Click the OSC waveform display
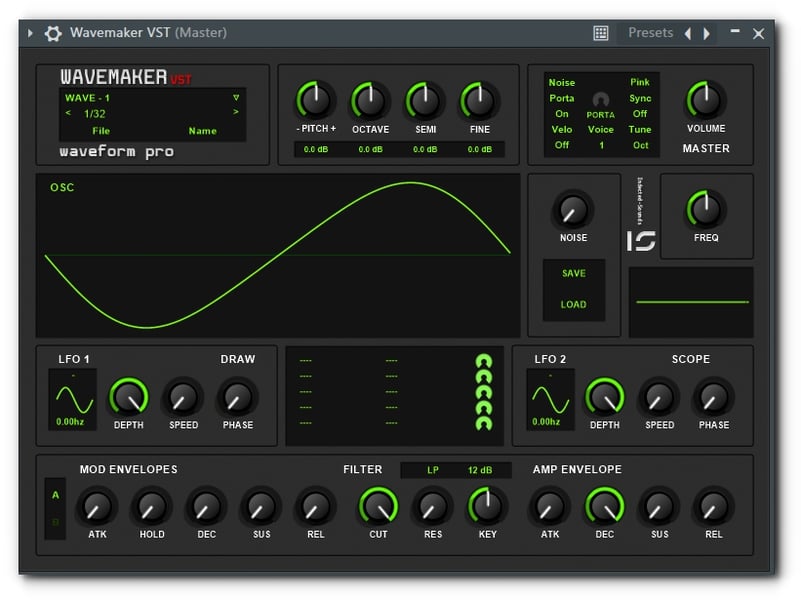Screen dimensions: 801x600 [278, 255]
